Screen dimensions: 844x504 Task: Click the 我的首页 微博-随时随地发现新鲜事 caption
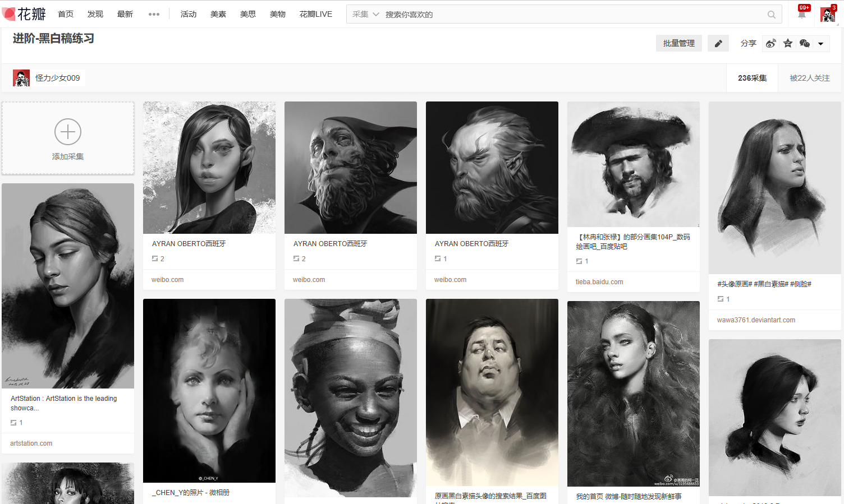click(629, 497)
